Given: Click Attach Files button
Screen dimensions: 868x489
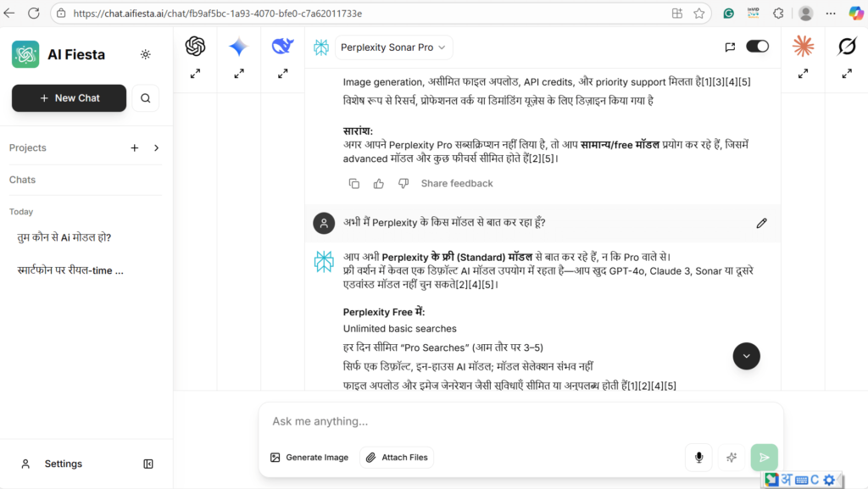Looking at the screenshot, I should pyautogui.click(x=397, y=458).
